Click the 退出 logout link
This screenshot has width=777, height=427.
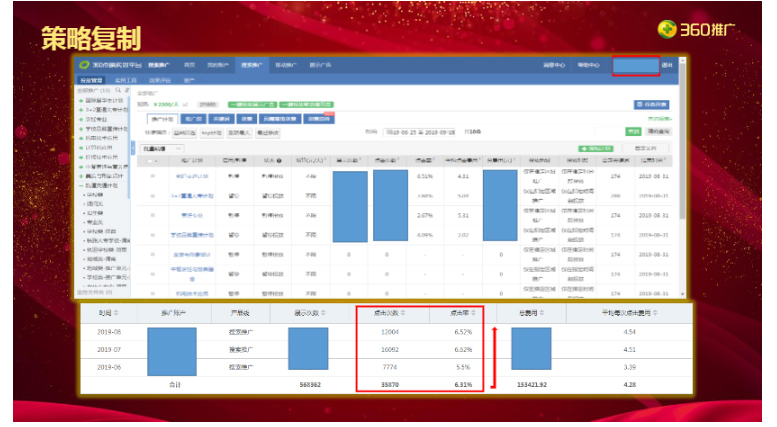point(667,65)
